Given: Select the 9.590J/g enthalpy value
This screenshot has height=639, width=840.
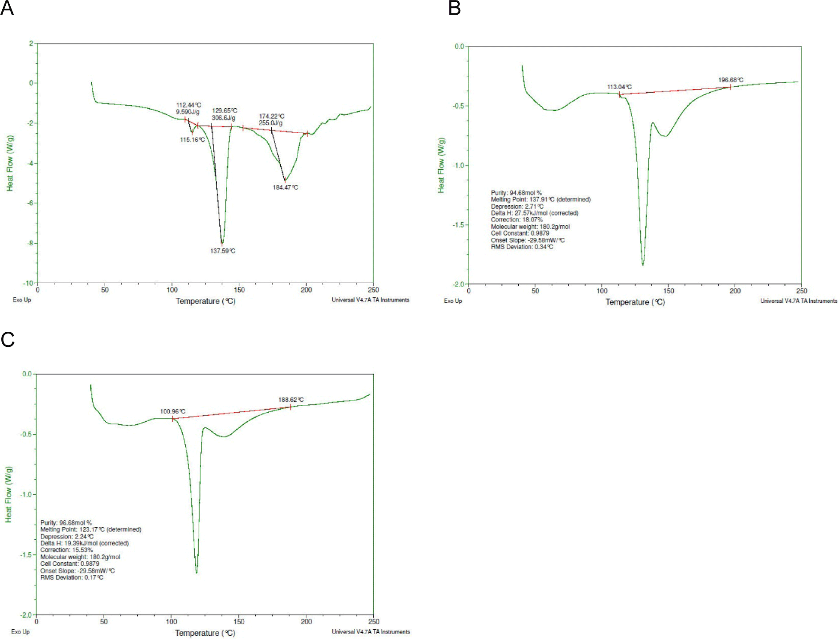Looking at the screenshot, I should click(x=188, y=112).
